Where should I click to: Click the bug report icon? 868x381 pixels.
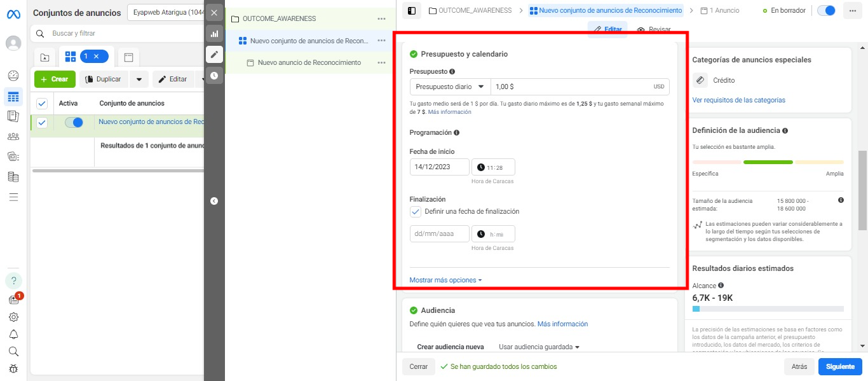tap(13, 368)
